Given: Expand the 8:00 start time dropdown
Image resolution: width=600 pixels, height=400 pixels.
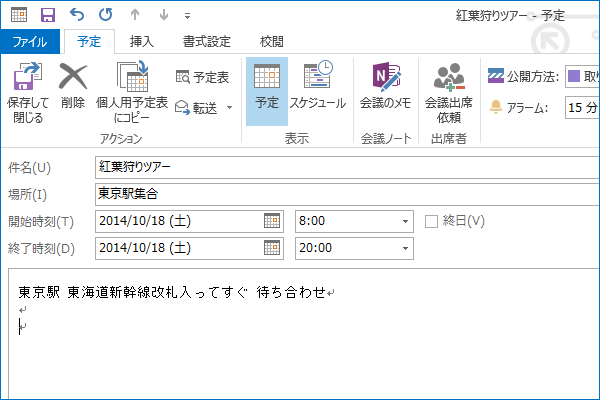Looking at the screenshot, I should (x=405, y=221).
